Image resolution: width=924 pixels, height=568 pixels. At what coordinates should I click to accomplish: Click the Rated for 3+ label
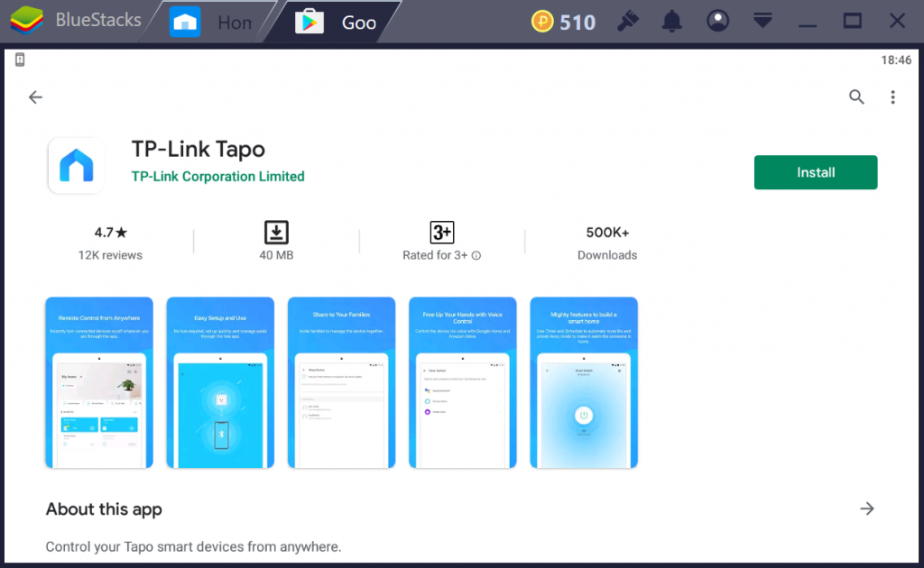(x=435, y=255)
